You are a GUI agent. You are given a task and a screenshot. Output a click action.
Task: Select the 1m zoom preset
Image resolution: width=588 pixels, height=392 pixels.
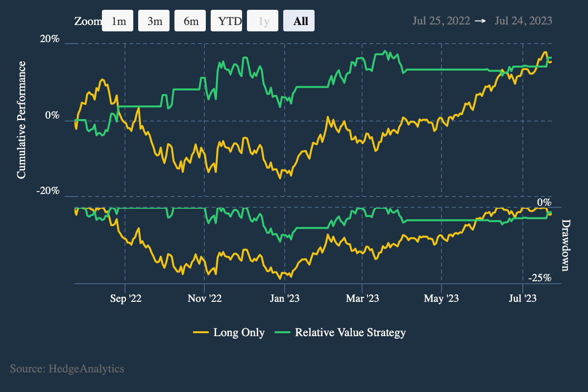click(117, 21)
